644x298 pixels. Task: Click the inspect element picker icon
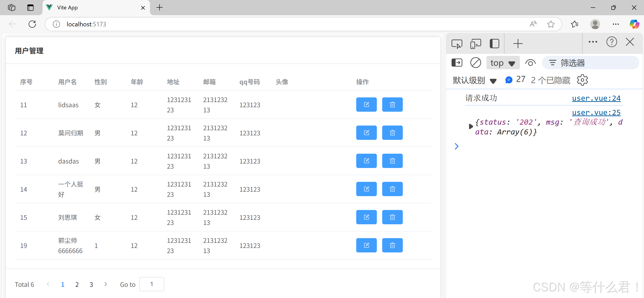(x=456, y=44)
